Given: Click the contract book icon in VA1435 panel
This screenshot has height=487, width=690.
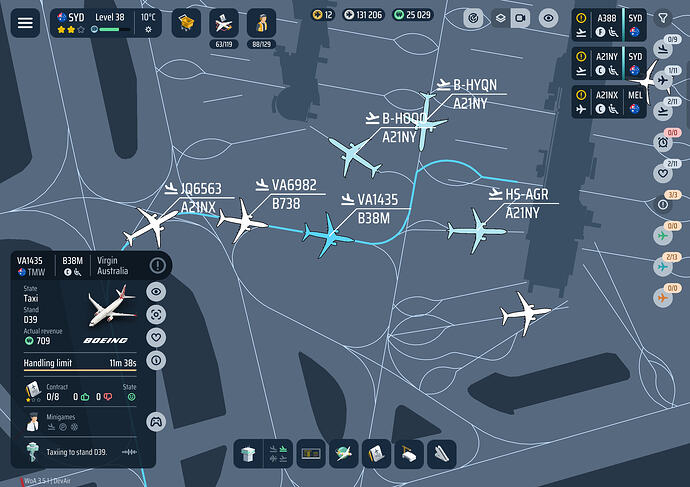Looking at the screenshot, I should click(33, 391).
